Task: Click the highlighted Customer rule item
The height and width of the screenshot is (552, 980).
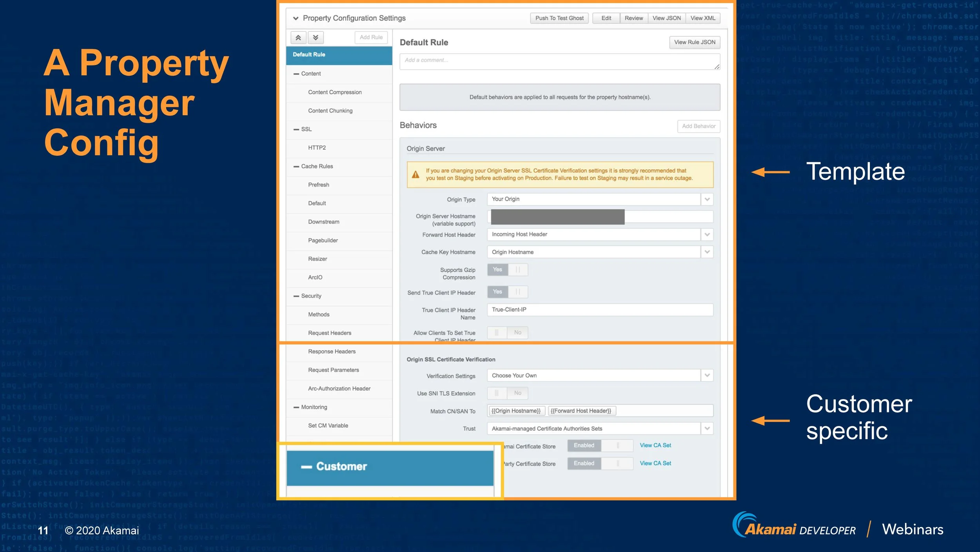Action: [x=390, y=468]
